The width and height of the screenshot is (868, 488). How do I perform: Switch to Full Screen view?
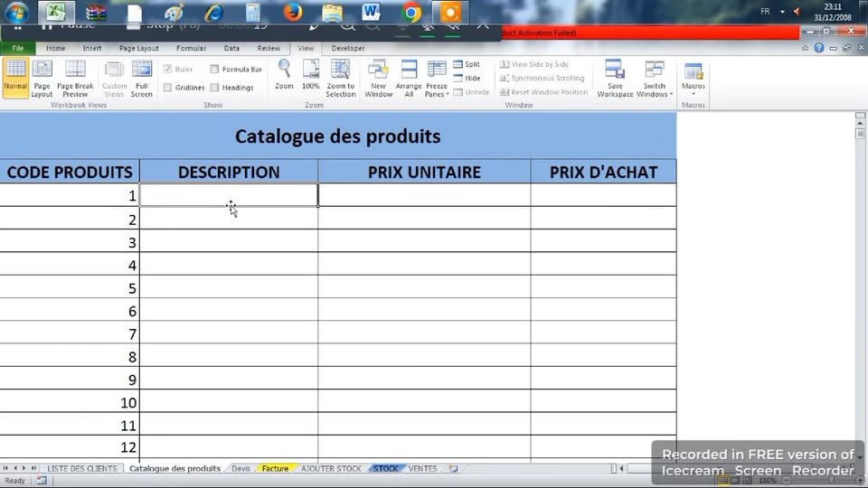(x=142, y=78)
